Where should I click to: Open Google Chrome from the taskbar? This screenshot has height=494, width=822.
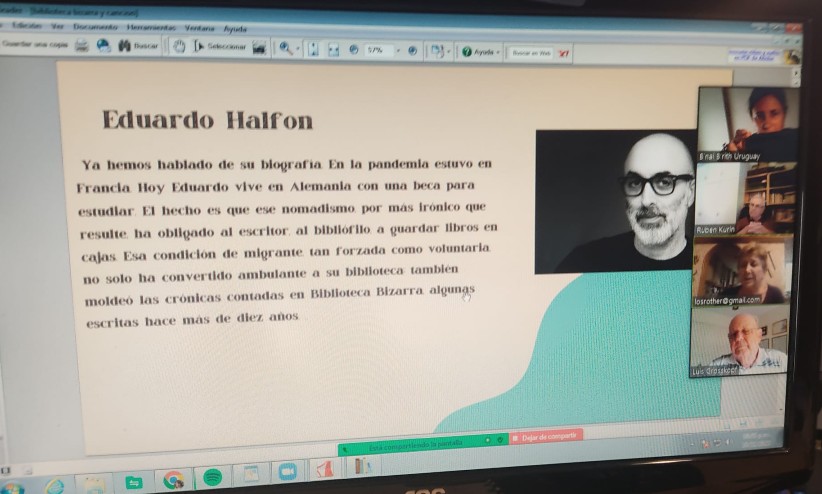(x=173, y=479)
